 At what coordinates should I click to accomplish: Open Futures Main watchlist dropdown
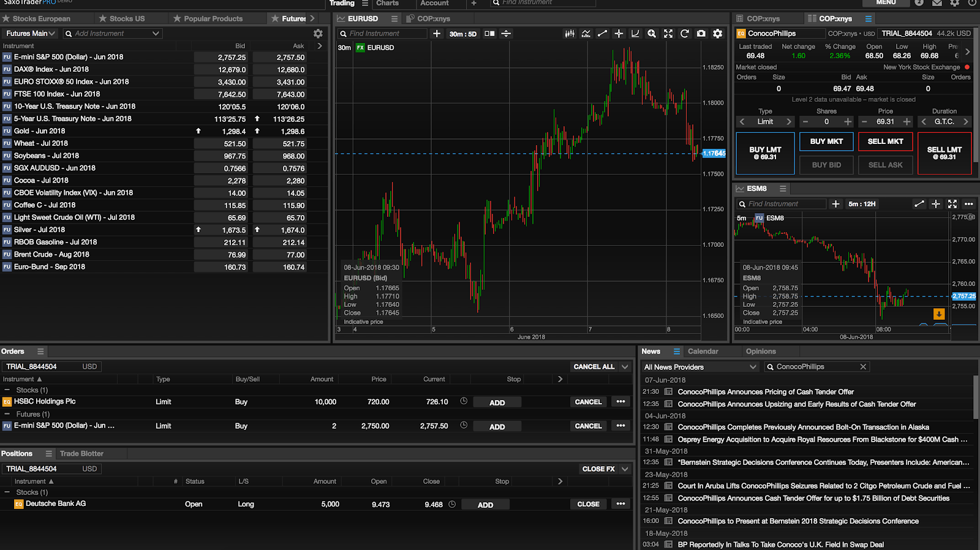31,34
